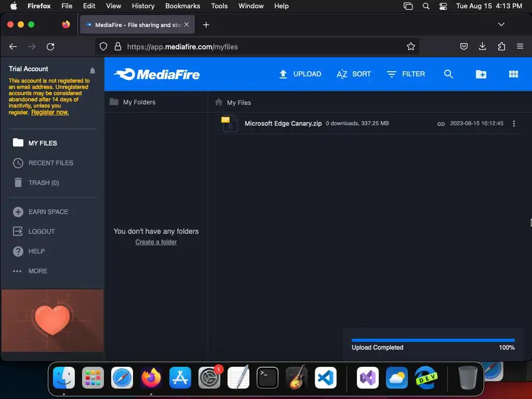Select the MediaFire browser tab
Screen dimensions: 532x399
click(x=137, y=25)
